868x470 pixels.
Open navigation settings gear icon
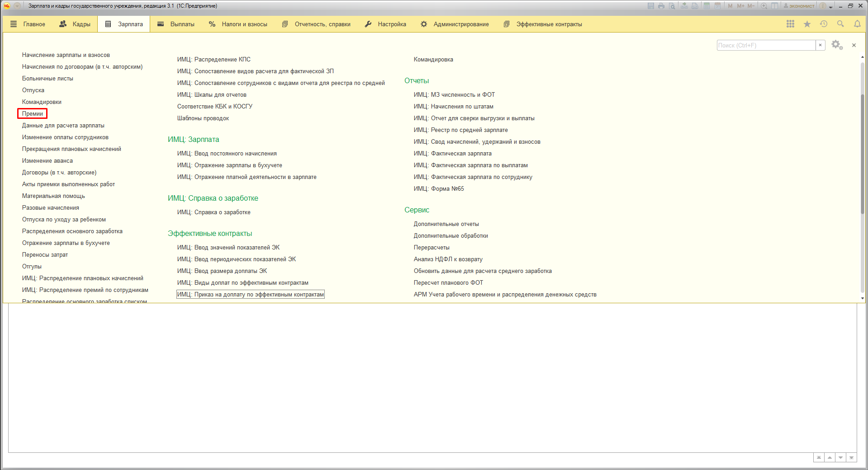click(836, 45)
